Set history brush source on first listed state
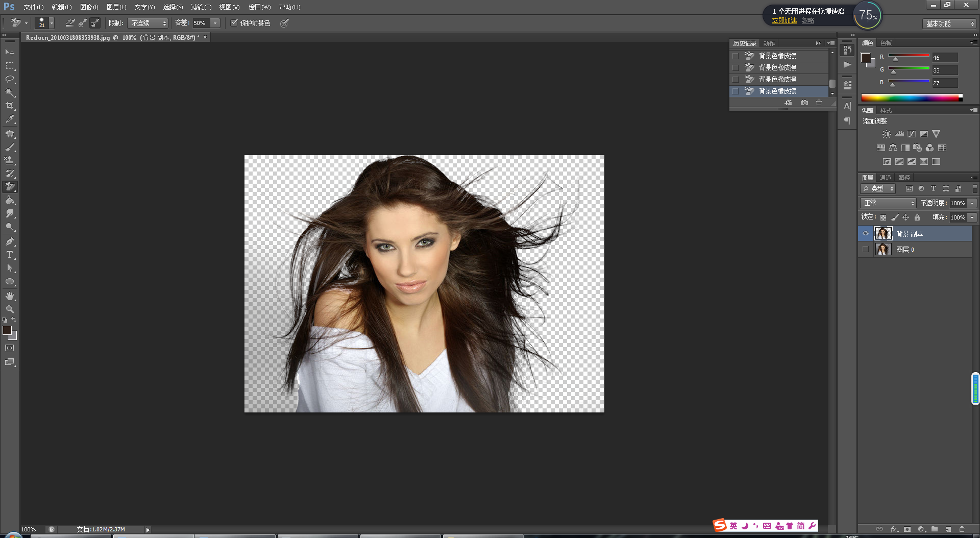 (x=736, y=56)
